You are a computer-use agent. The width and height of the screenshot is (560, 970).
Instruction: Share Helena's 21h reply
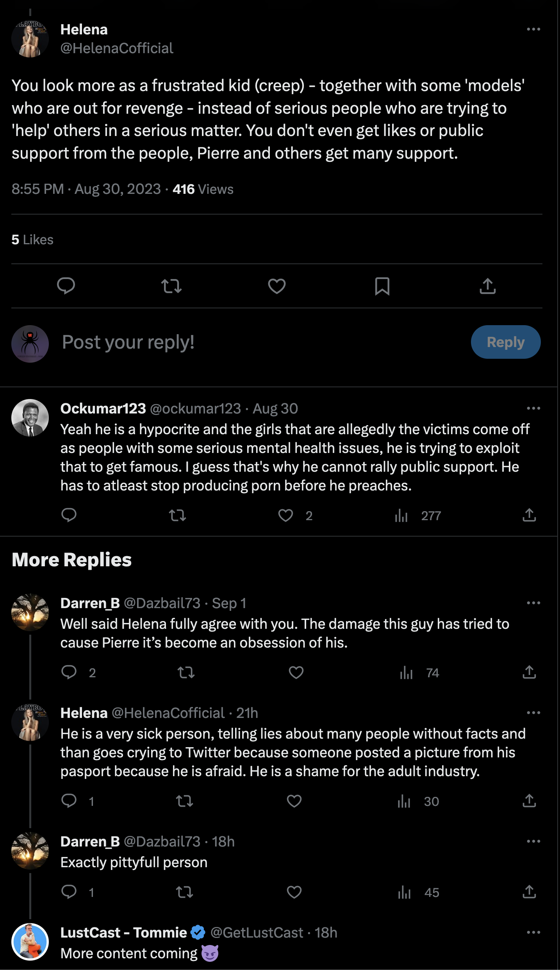pyautogui.click(x=529, y=801)
